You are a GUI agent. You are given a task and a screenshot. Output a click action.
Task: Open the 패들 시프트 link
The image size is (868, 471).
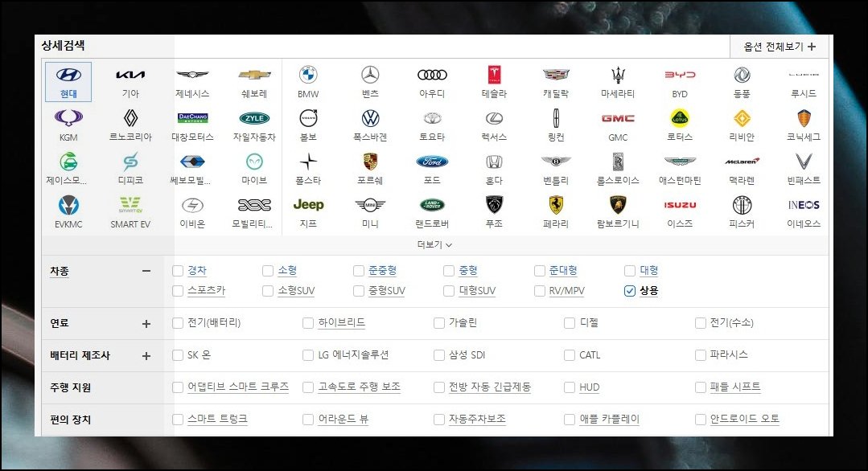[735, 387]
